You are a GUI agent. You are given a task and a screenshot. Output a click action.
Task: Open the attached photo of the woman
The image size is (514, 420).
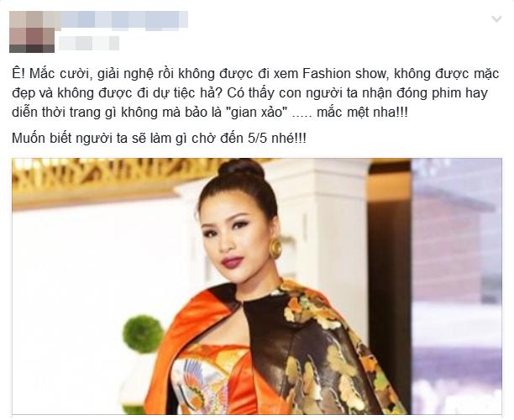257,286
